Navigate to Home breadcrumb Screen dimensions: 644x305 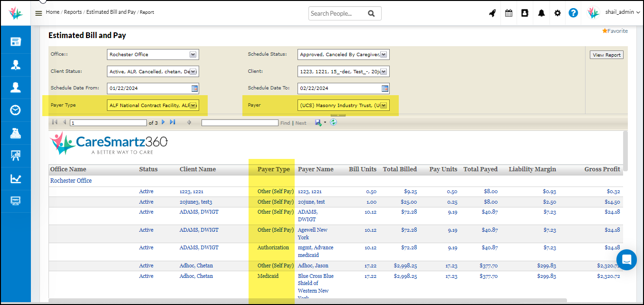coord(52,12)
